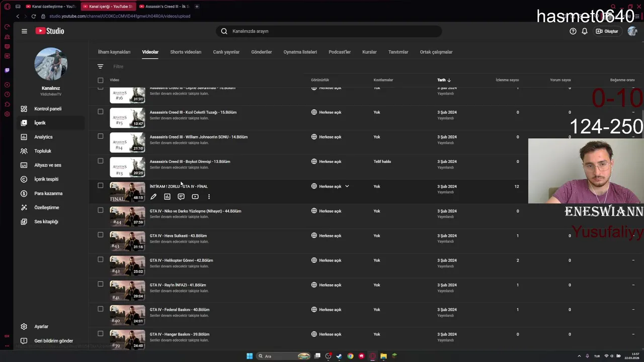Viewport: 644px width, 362px height.
Task: Click the browser address bar URL
Action: point(120,16)
